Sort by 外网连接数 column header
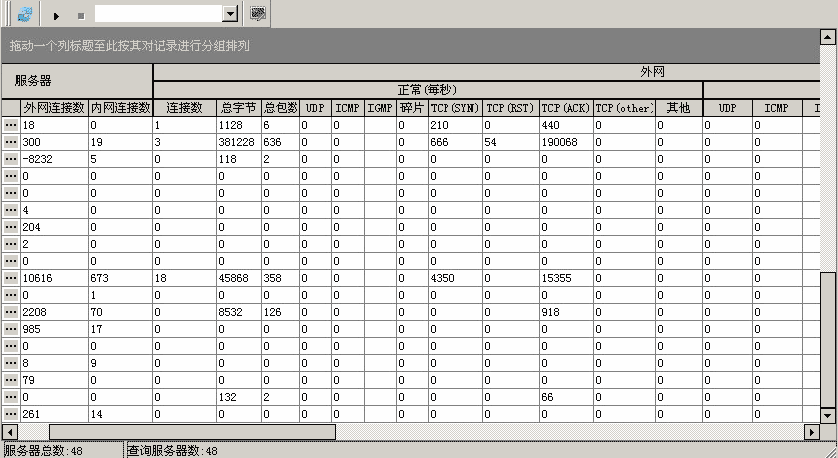 point(54,107)
